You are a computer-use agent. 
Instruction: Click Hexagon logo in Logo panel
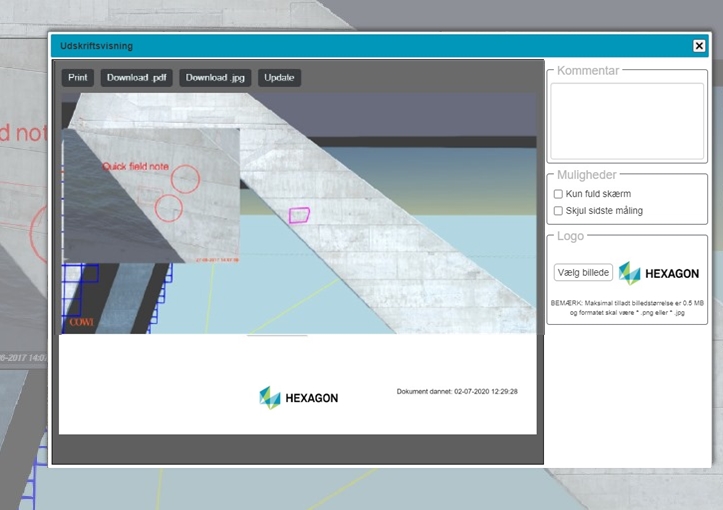[x=659, y=273]
